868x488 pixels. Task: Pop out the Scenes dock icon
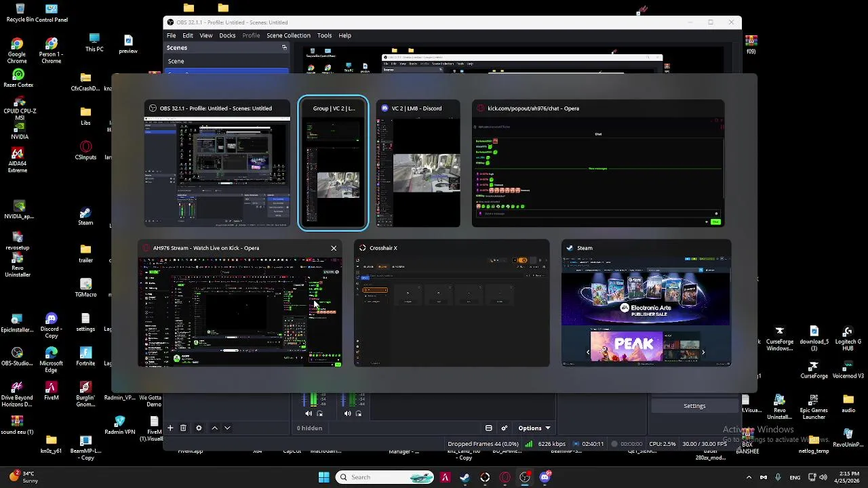pos(284,47)
